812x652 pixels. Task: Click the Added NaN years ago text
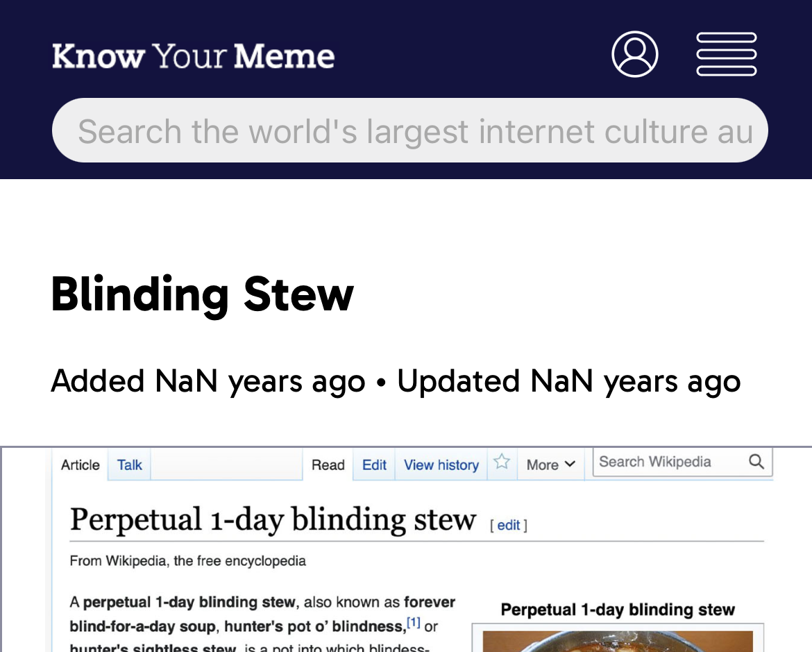[208, 381]
